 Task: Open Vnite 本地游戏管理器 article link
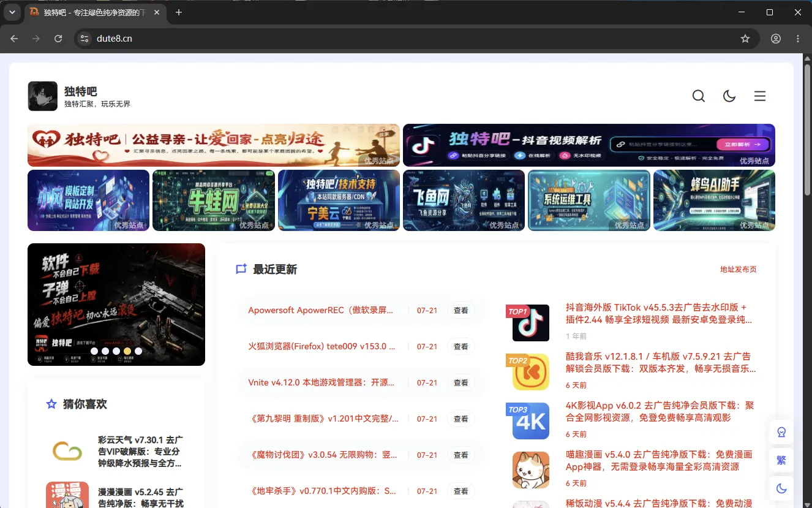[321, 383]
